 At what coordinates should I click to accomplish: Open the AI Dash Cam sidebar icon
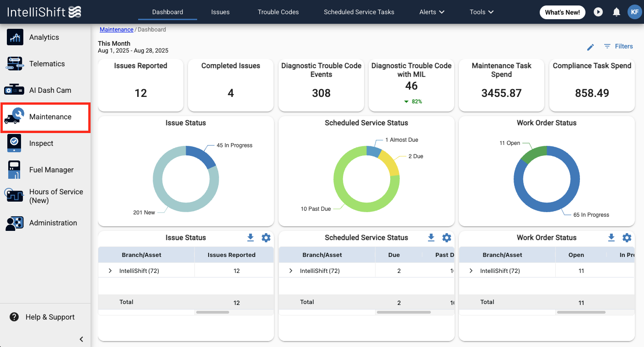click(14, 90)
